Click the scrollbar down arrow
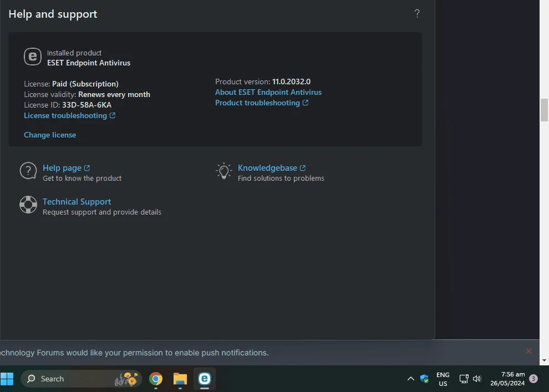Image resolution: width=549 pixels, height=392 pixels. [544, 360]
